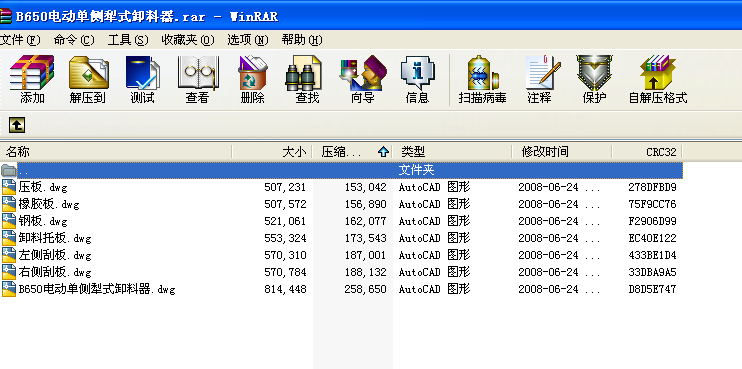Click the file icon of 卸料托板.dwg
This screenshot has height=369, width=742.
9,238
